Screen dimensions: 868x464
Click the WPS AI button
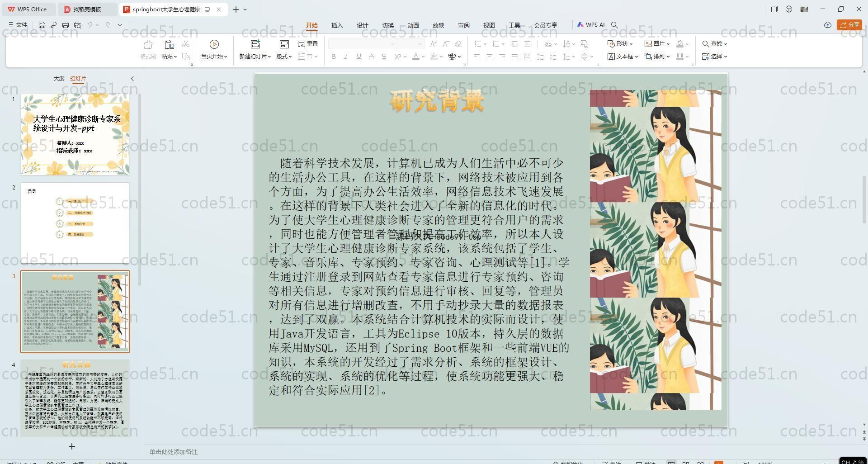pos(591,25)
